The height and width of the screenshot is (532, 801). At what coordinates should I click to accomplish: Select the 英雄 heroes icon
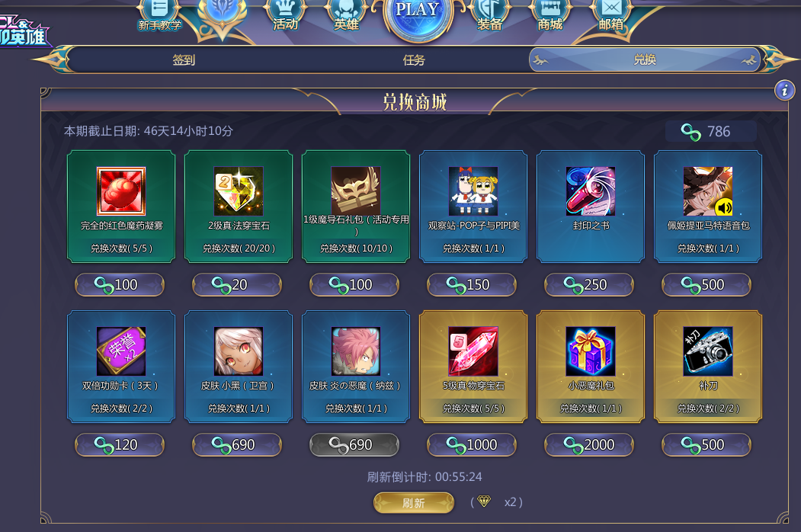tap(346, 14)
